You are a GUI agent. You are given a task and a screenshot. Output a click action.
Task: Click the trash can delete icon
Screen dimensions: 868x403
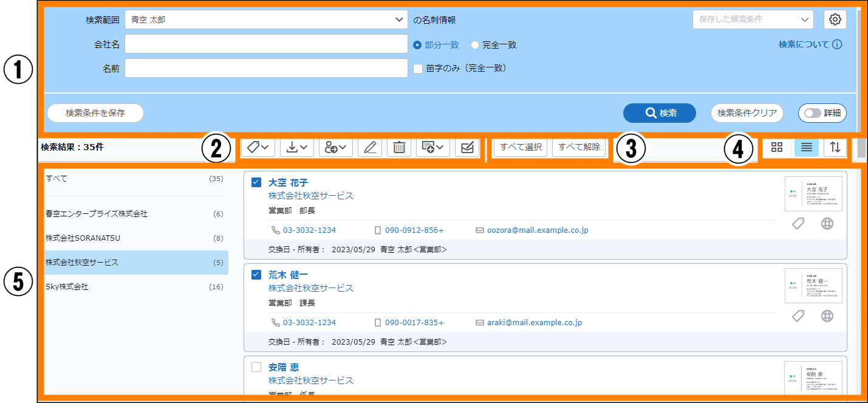click(x=399, y=147)
